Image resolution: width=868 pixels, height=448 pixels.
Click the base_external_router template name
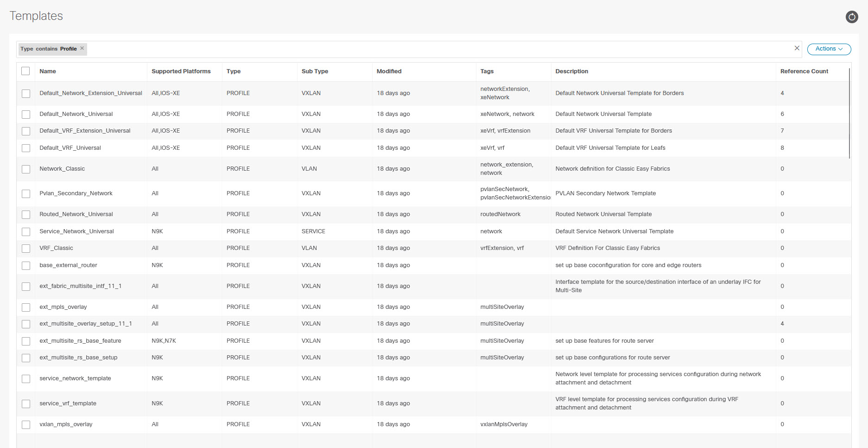pos(68,265)
